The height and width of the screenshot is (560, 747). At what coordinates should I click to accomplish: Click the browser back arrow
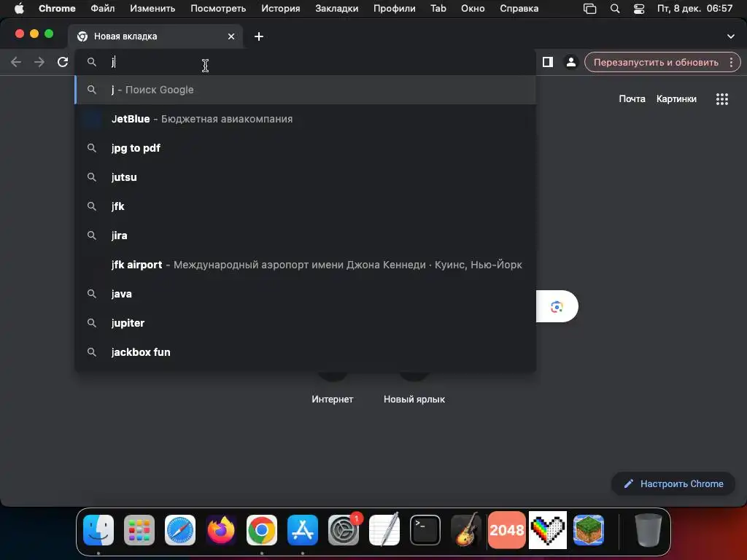(x=16, y=62)
